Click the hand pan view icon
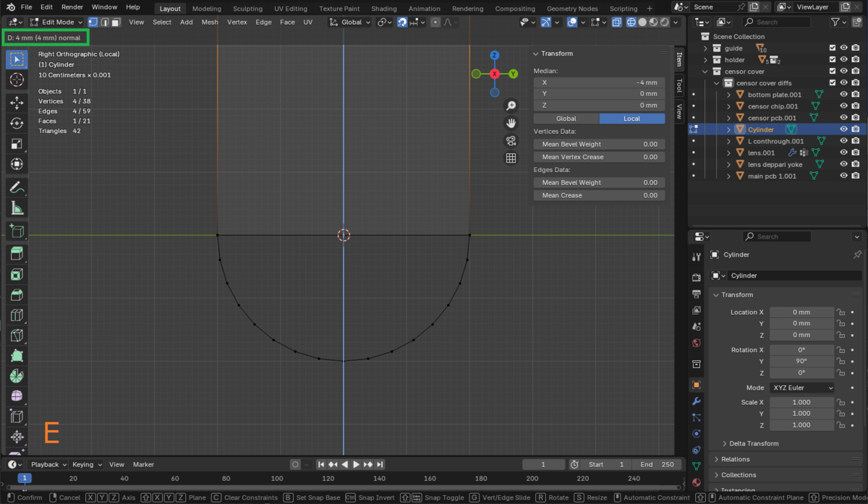868x504 pixels. [511, 124]
